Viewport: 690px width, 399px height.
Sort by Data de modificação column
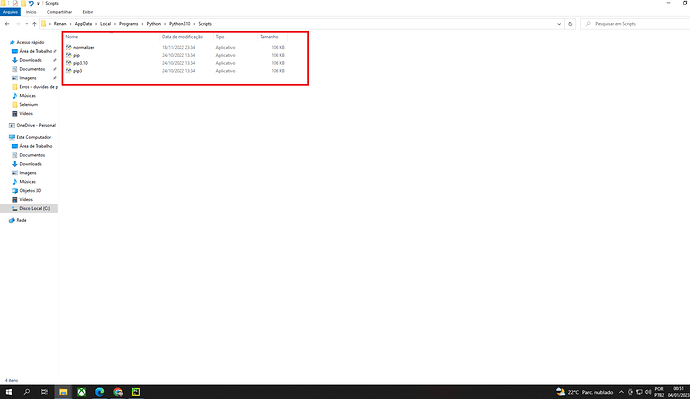pyautogui.click(x=182, y=37)
